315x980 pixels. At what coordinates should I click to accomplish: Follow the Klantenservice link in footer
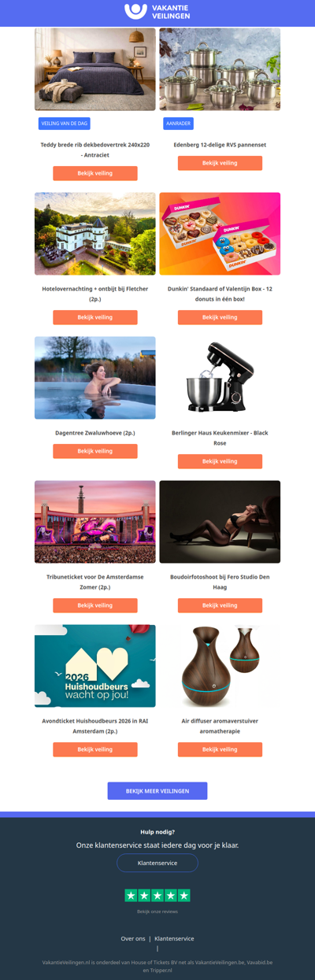(174, 938)
